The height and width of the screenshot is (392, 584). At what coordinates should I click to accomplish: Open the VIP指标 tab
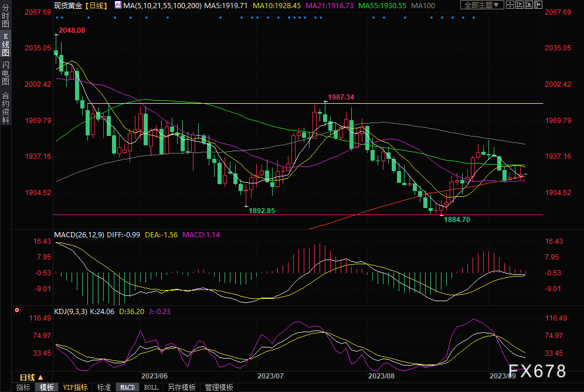(x=76, y=387)
